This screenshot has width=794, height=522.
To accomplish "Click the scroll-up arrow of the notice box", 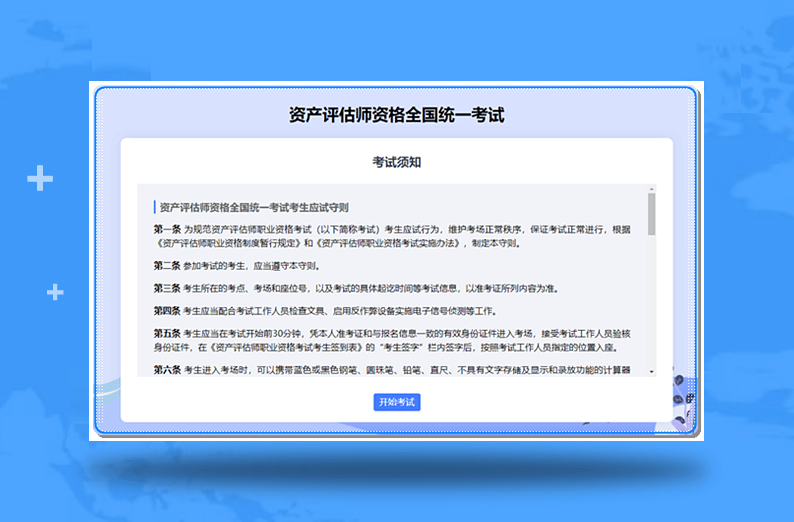I will [652, 189].
